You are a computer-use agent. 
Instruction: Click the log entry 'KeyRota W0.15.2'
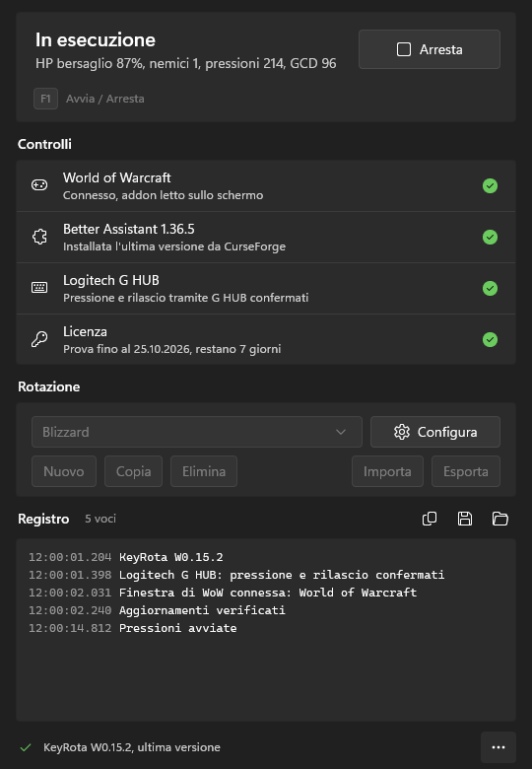click(125, 557)
